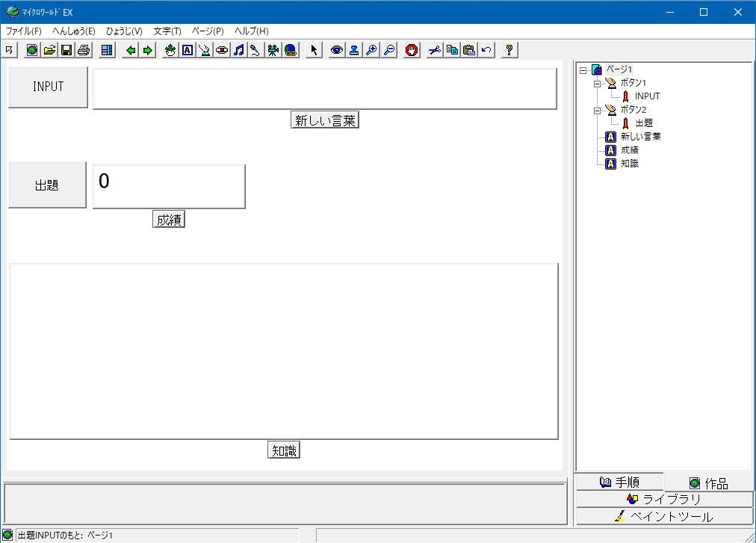Click inside the 新しい言葉 text box

point(324,89)
